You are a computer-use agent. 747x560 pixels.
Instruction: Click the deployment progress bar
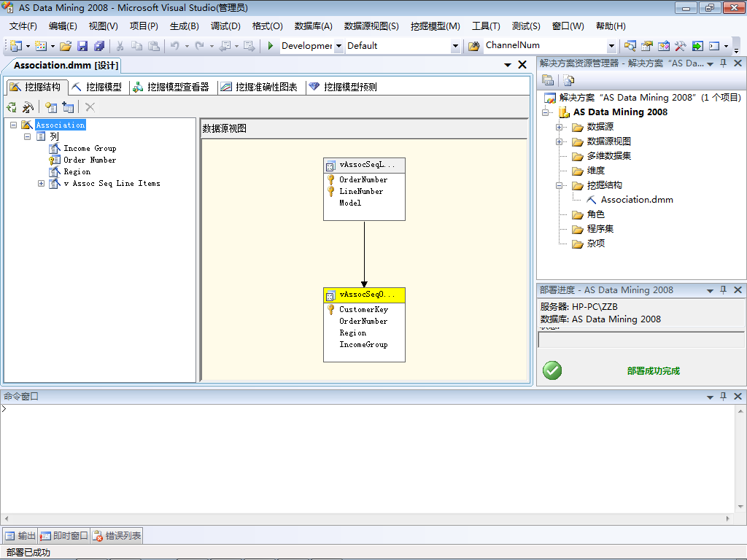click(640, 340)
